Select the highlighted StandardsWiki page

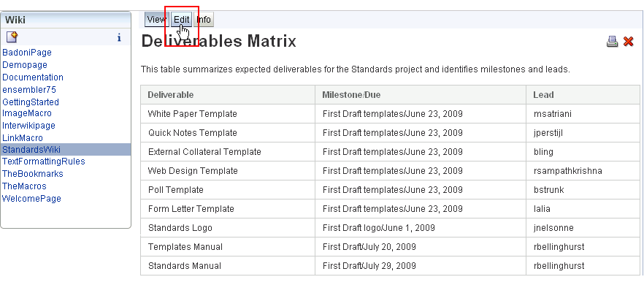pyautogui.click(x=66, y=149)
